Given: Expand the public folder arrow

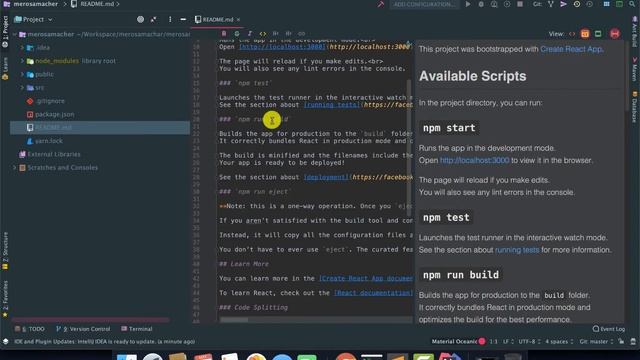Looking at the screenshot, I should (22, 75).
